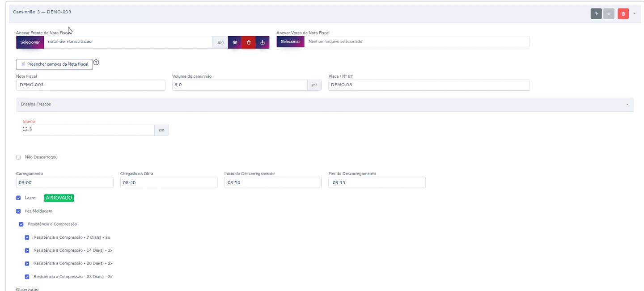Image resolution: width=644 pixels, height=291 pixels.
Task: Open help icon next to Preencher campos
Action: coord(96,63)
